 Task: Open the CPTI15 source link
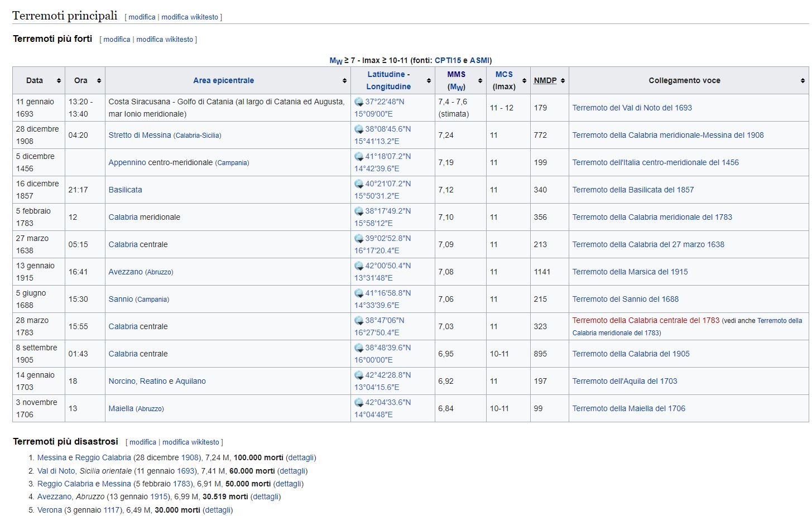(448, 60)
